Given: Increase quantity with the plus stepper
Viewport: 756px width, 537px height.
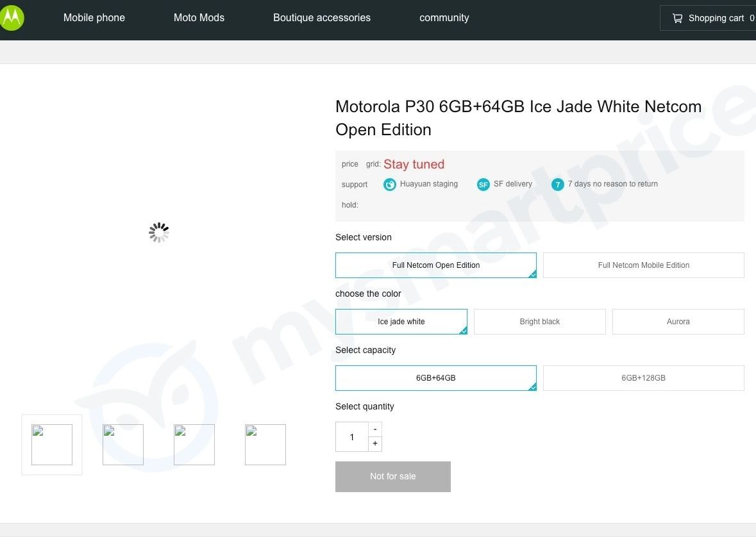Looking at the screenshot, I should click(375, 443).
